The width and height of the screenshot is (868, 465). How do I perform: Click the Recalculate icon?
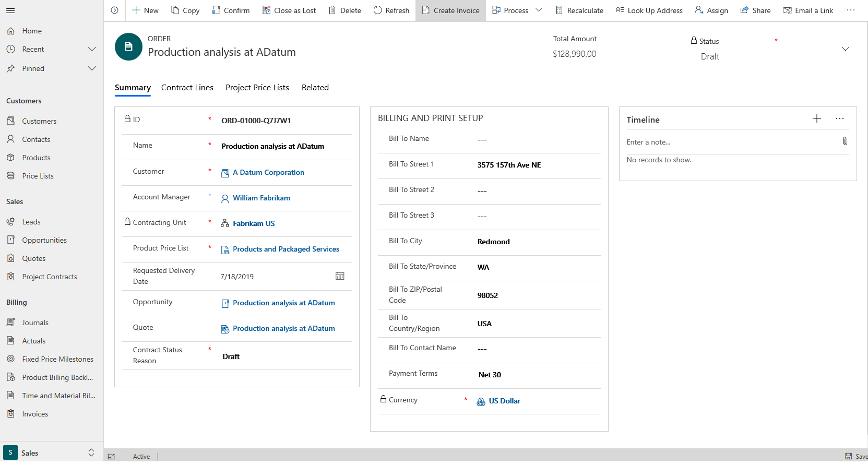point(559,10)
